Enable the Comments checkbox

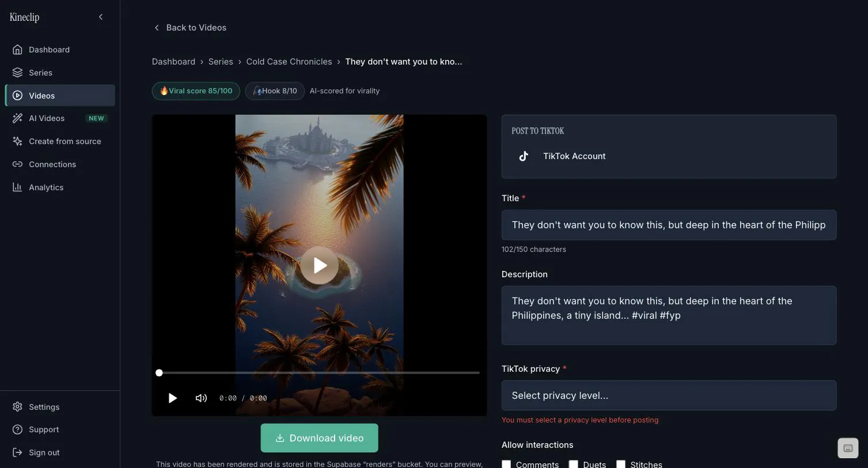click(506, 465)
